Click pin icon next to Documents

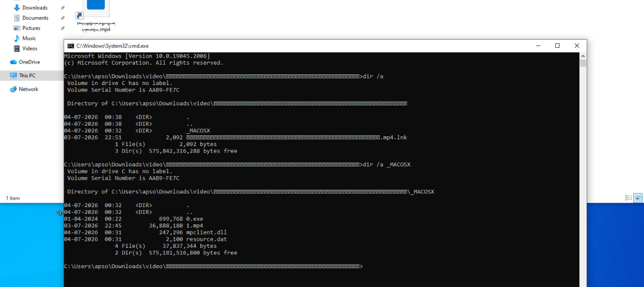63,18
